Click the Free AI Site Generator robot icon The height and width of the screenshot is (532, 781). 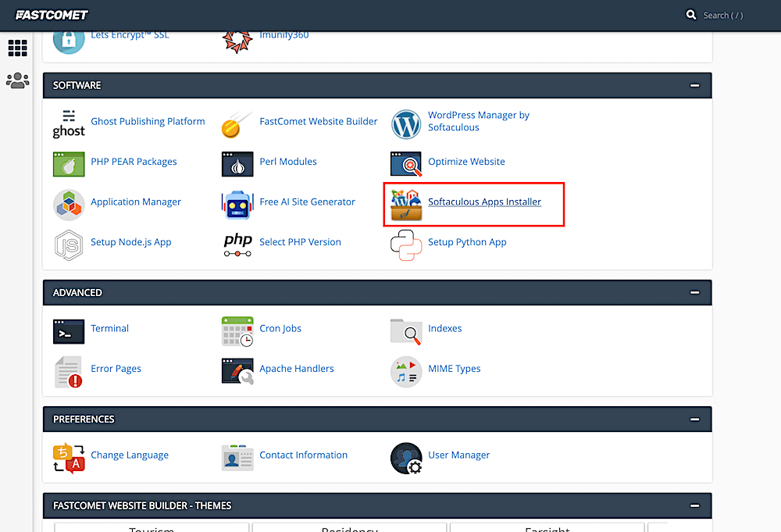click(x=237, y=205)
